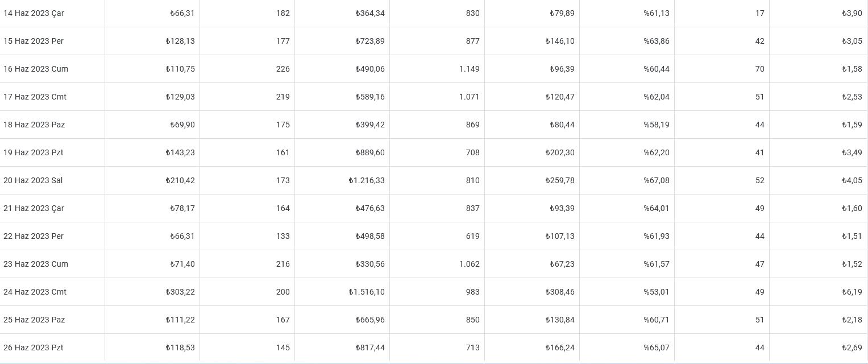Image resolution: width=868 pixels, height=364 pixels.
Task: Select the 1.062 value cell
Action: [x=437, y=264]
